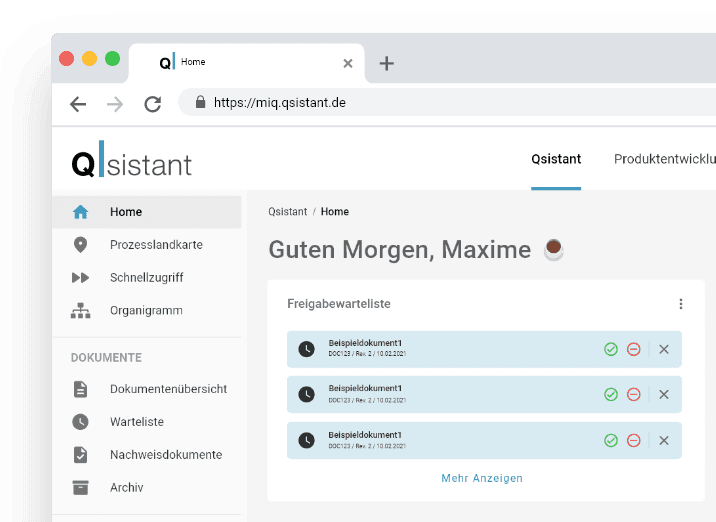Click the Archiv box icon

(81, 488)
